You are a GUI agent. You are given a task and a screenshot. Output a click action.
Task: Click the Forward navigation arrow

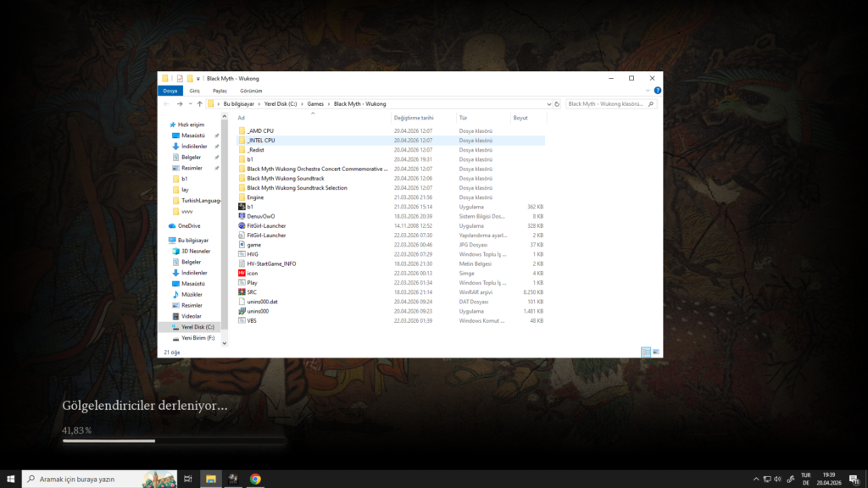click(180, 104)
